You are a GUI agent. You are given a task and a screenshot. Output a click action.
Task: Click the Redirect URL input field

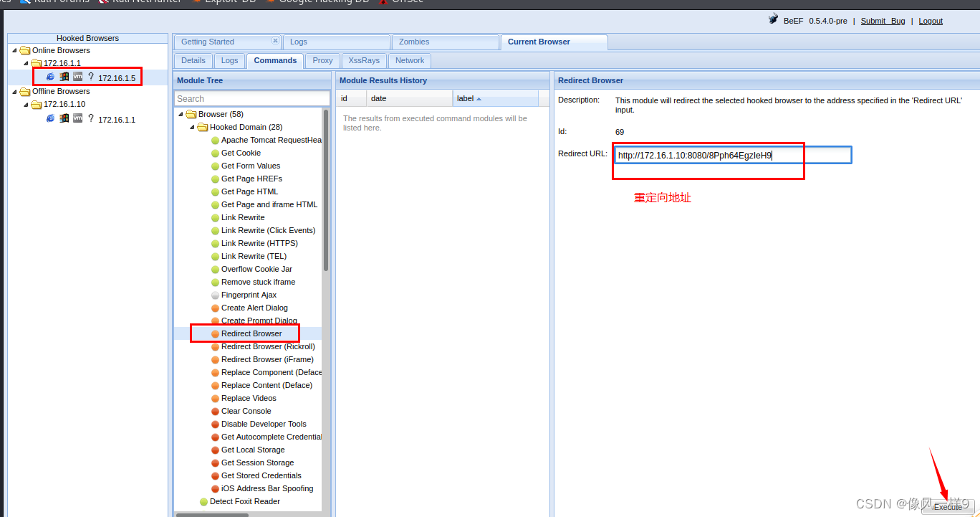point(733,155)
